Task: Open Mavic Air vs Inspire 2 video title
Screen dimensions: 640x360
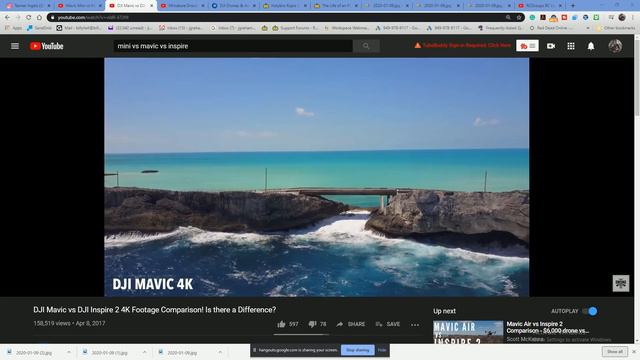Action: (547, 327)
